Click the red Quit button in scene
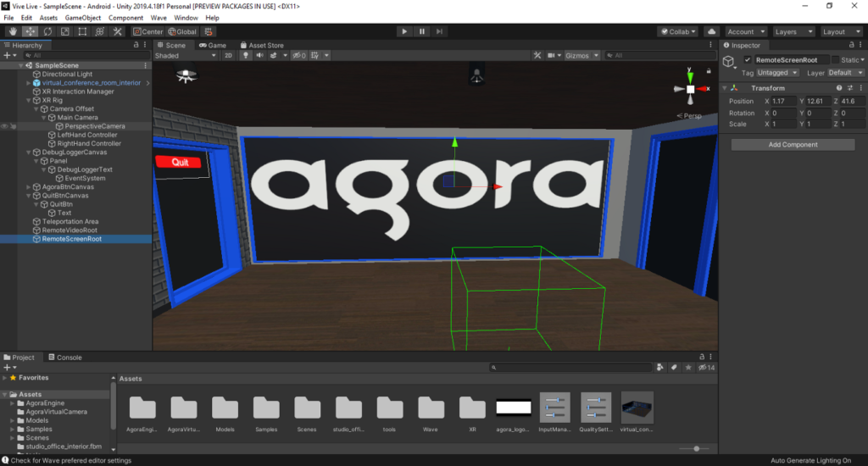This screenshot has height=466, width=868. (x=180, y=162)
